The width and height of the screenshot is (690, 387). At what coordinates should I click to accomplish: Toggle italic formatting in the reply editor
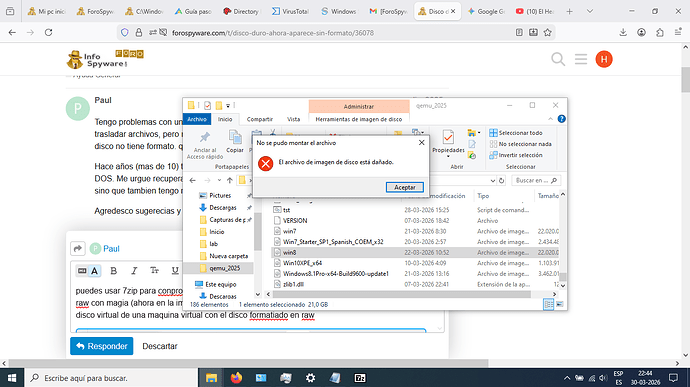(134, 271)
